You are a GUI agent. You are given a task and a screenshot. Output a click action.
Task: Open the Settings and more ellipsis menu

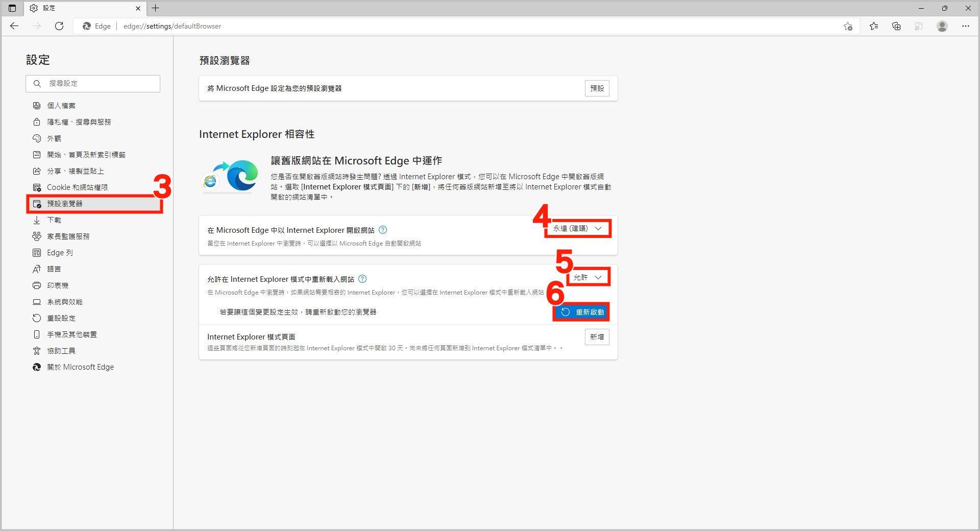click(x=966, y=26)
